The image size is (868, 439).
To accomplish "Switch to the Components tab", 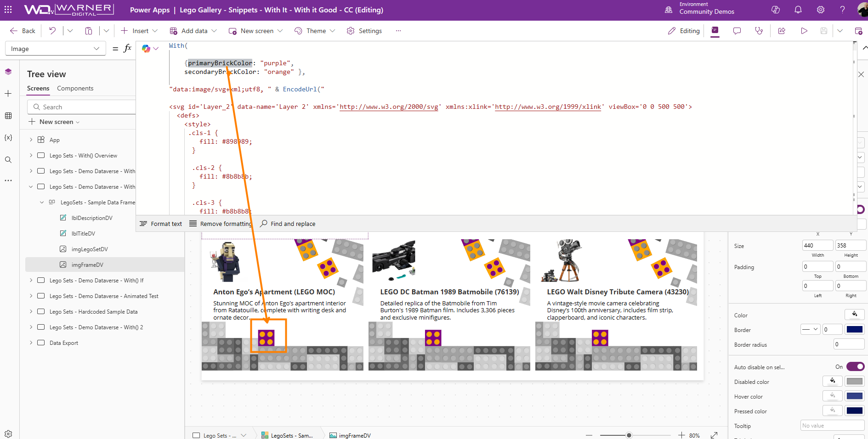I will tap(75, 88).
